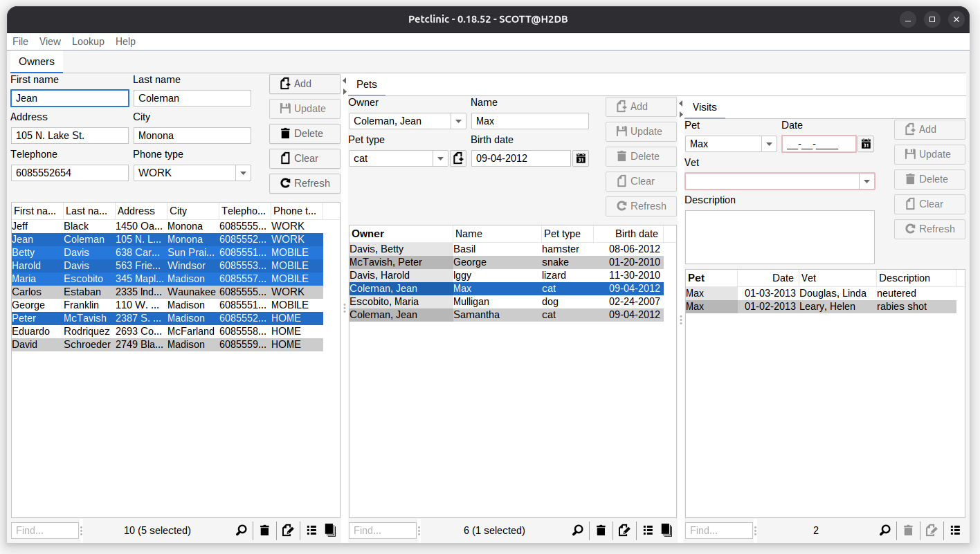
Task: Select the Pets tab
Action: click(366, 84)
